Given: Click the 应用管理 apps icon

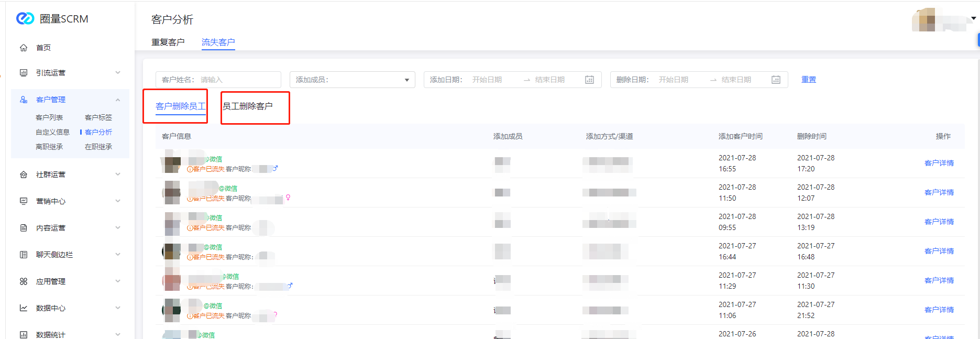Looking at the screenshot, I should [x=24, y=281].
